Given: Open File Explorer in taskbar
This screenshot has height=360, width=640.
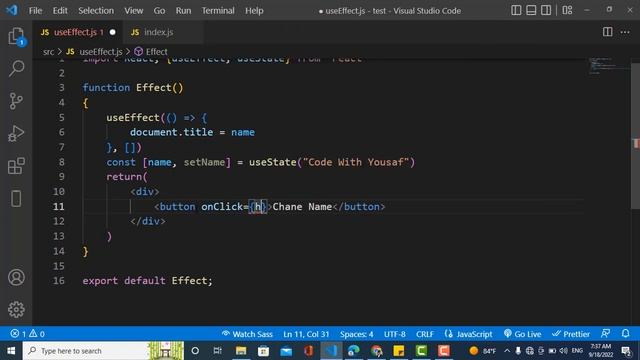Looking at the screenshot, I should [241, 351].
